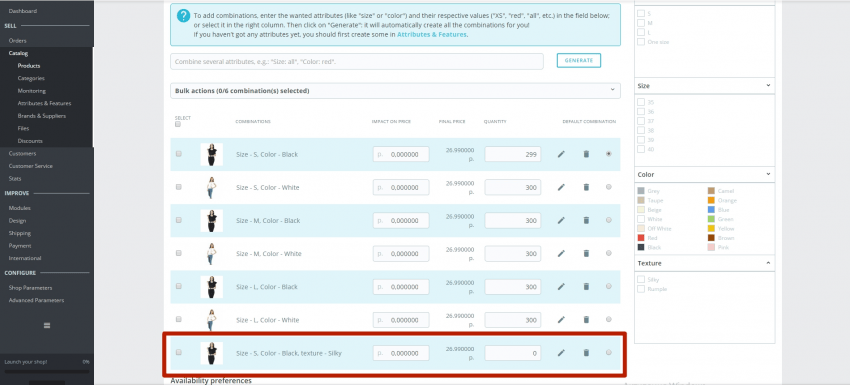Image resolution: width=850 pixels, height=385 pixels.
Task: Edit the Size S Color Black combination
Action: tap(561, 154)
